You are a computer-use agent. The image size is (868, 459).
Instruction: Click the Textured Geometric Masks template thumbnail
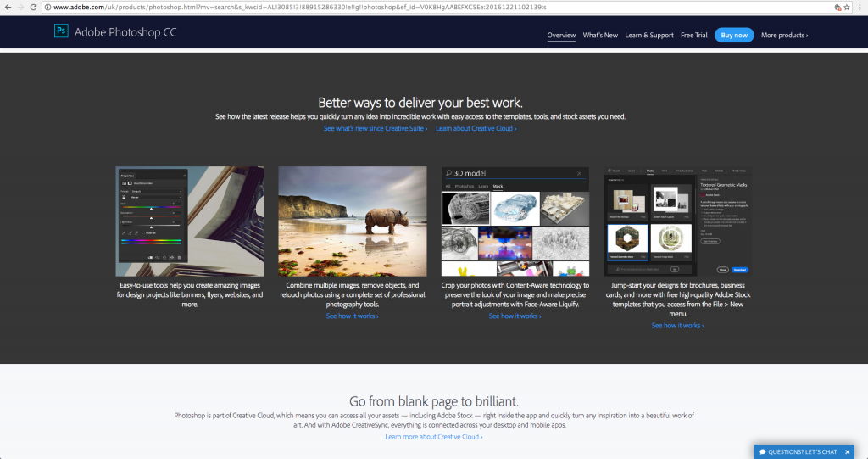[627, 242]
